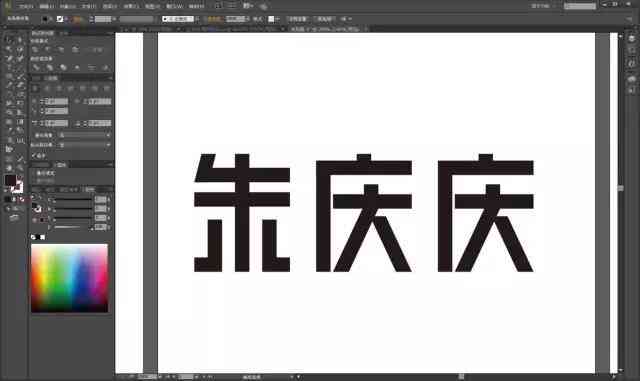Select the Direct Selection tool
Screen dimensions: 640x381
[20, 40]
